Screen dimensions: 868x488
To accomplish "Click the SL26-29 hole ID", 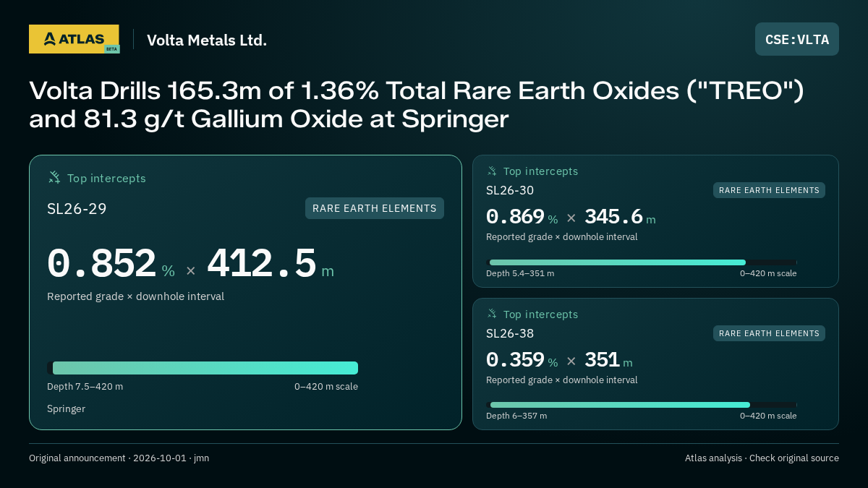I will coord(77,209).
